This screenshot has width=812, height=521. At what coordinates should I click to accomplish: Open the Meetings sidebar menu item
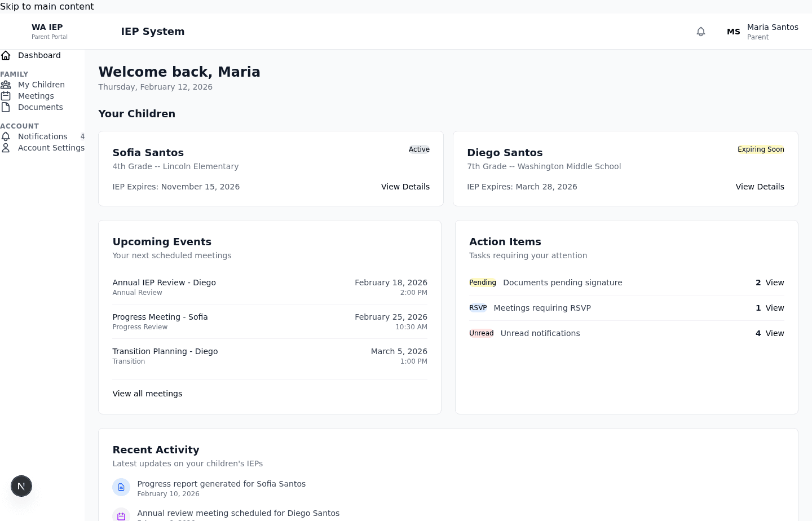tap(36, 96)
